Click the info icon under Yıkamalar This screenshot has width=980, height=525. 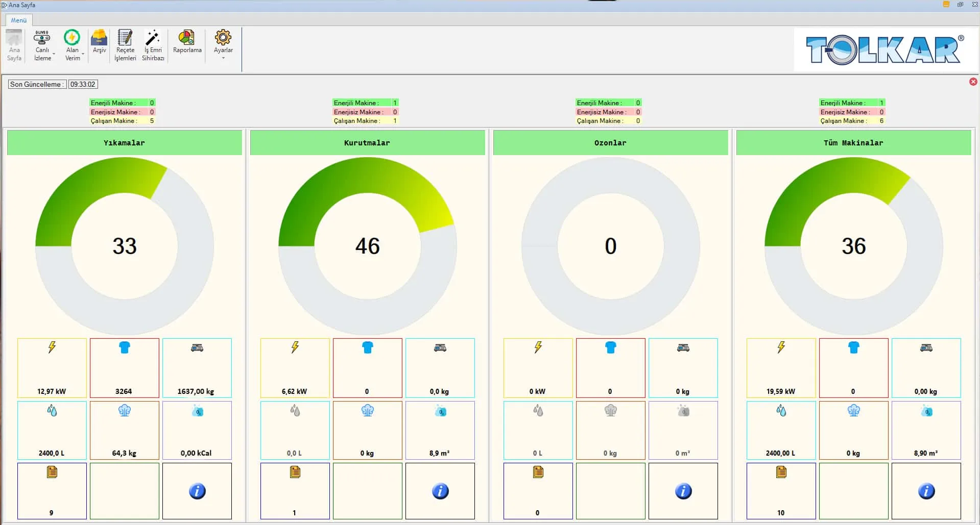pyautogui.click(x=197, y=491)
